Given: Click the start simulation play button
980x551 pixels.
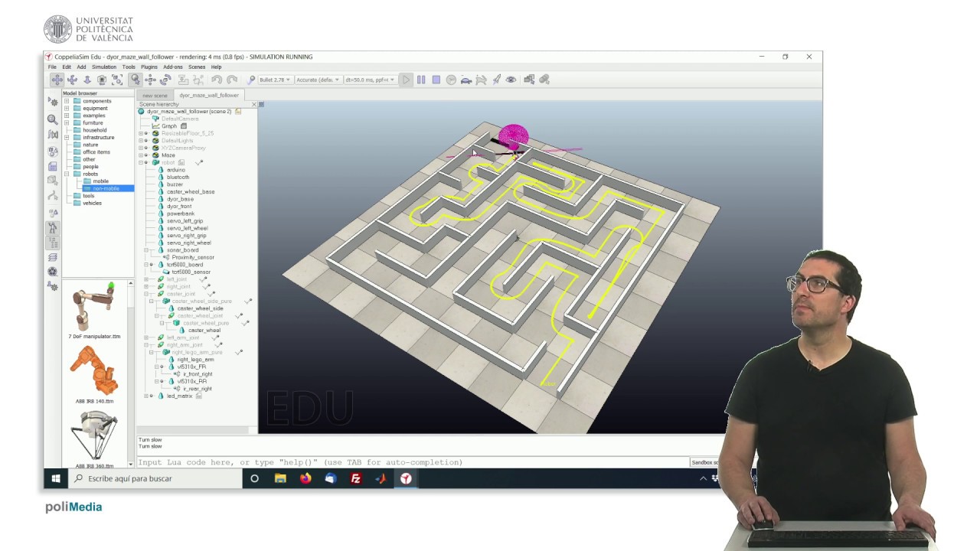Looking at the screenshot, I should click(x=406, y=80).
